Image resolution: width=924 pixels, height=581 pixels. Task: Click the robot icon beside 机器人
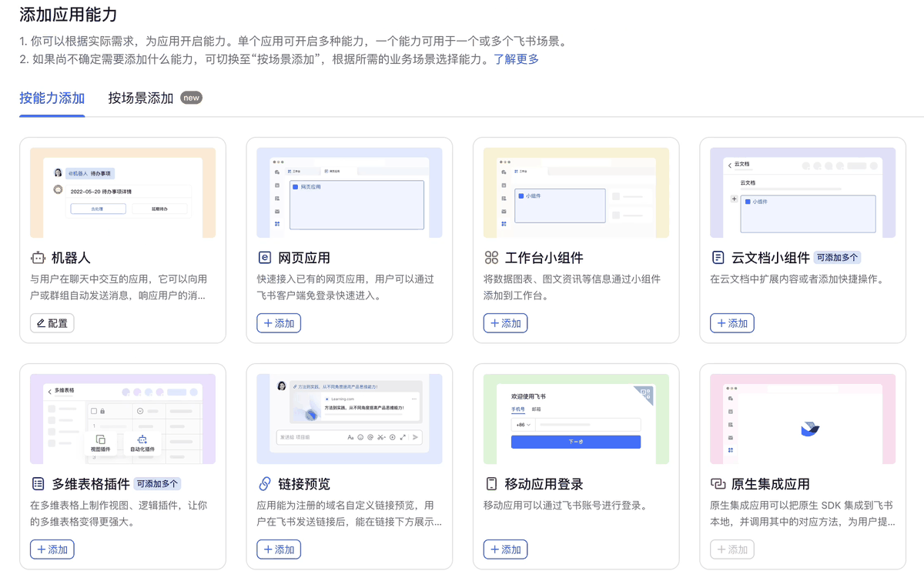[38, 258]
